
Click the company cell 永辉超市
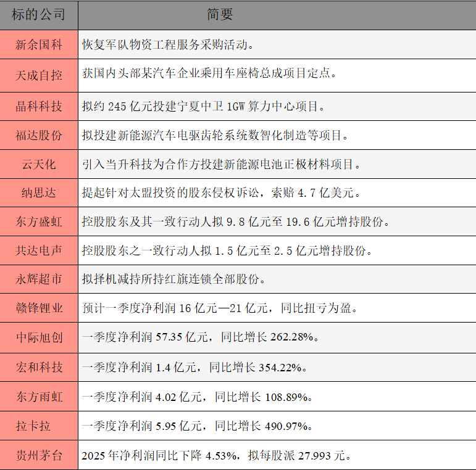(39, 279)
